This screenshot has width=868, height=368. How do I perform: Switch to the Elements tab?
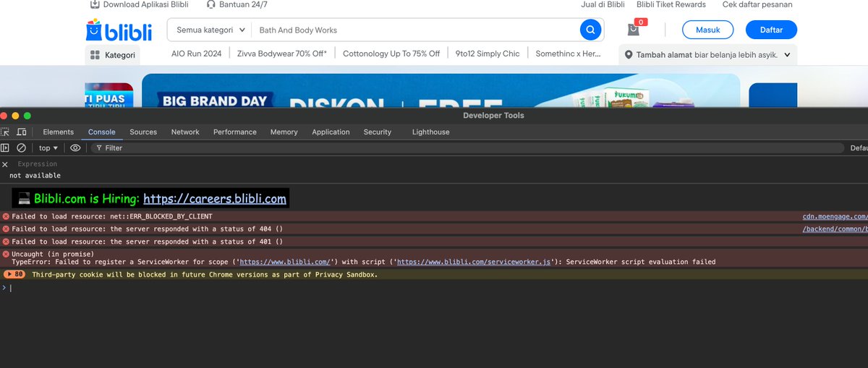(x=59, y=132)
